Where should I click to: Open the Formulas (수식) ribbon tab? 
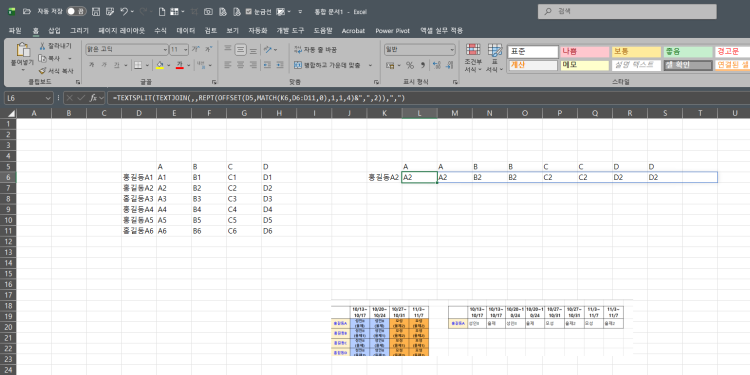160,31
